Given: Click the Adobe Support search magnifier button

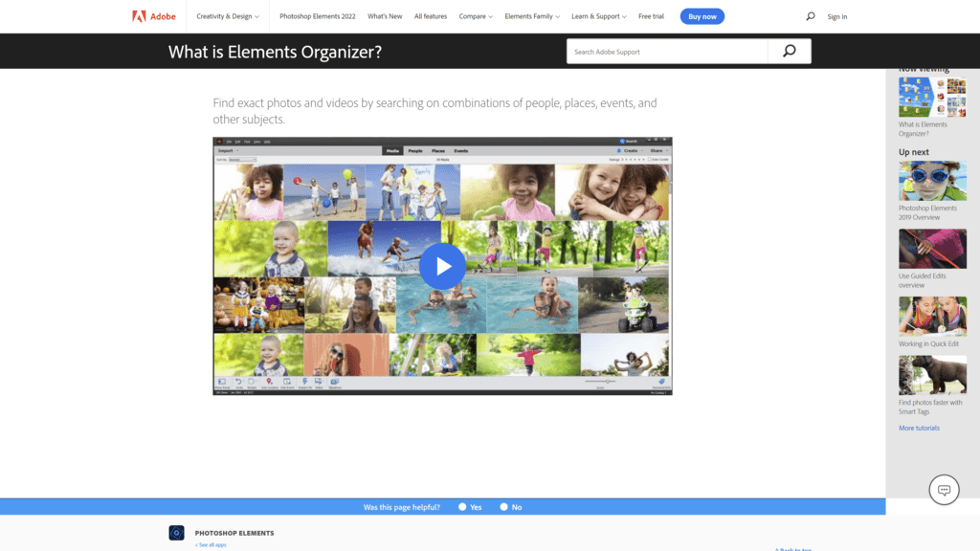Looking at the screenshot, I should 790,52.
